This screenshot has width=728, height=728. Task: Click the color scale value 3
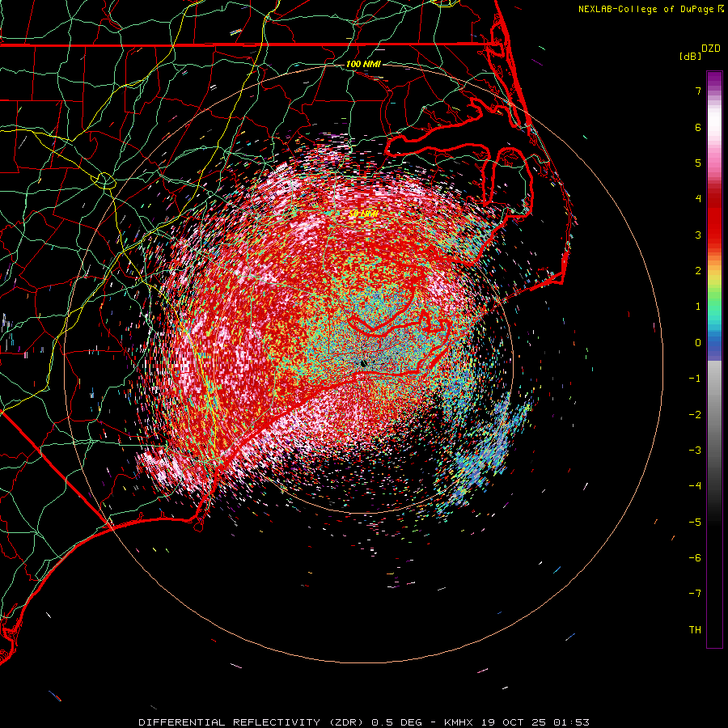(x=698, y=235)
